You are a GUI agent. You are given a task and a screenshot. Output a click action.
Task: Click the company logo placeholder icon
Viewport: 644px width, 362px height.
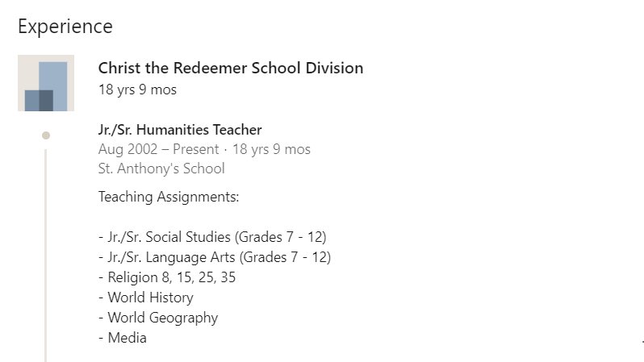(x=46, y=83)
